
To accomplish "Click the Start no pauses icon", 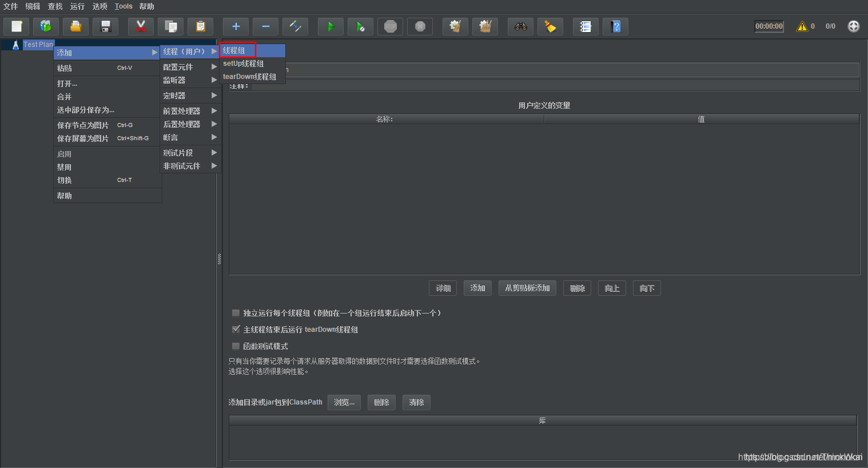I will click(x=360, y=26).
